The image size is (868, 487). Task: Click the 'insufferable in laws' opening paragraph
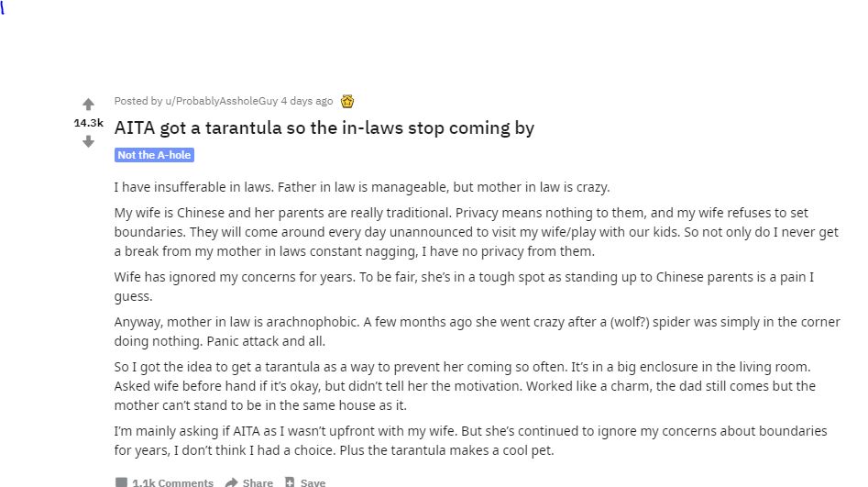[x=361, y=187]
